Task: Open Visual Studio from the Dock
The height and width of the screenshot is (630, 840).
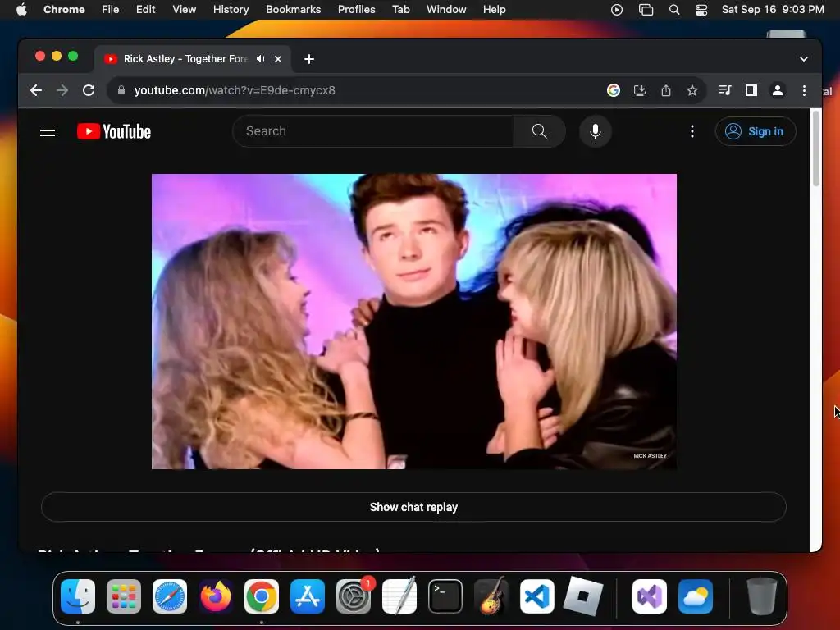Action: (650, 596)
